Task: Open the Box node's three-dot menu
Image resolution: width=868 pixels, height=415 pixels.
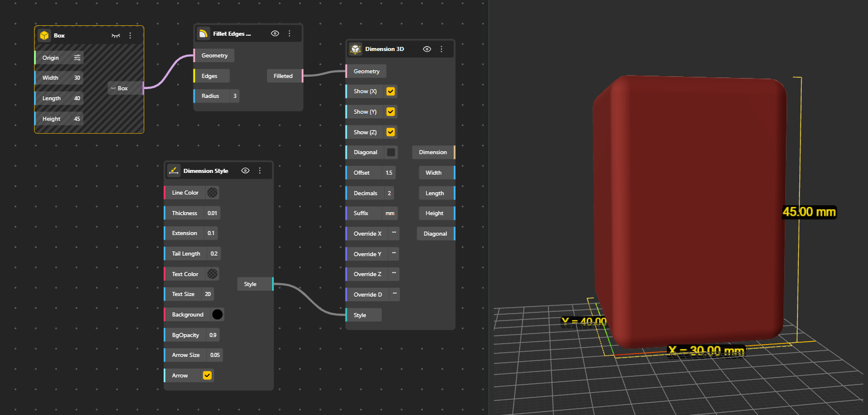Action: (130, 36)
